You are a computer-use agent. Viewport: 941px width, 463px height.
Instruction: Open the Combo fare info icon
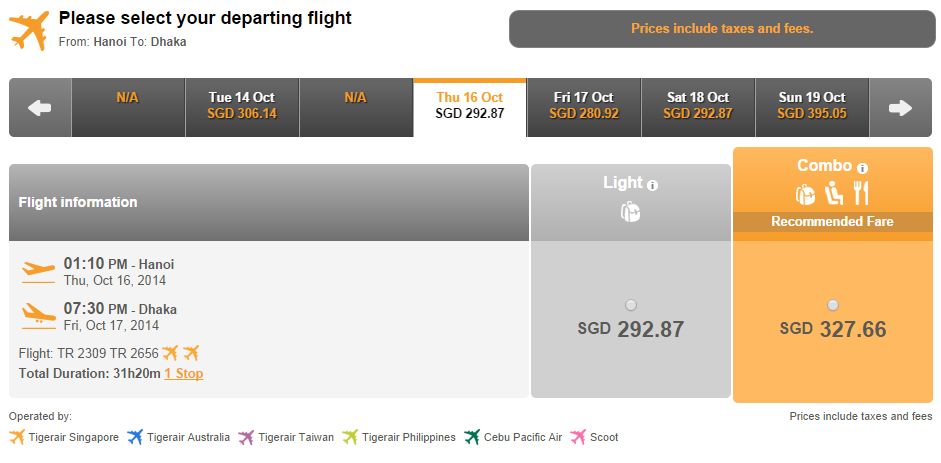point(862,169)
